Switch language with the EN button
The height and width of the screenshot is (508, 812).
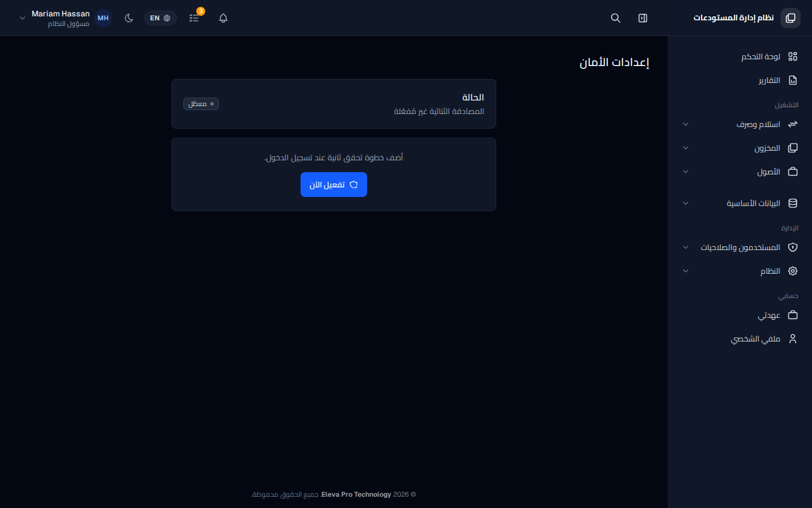pyautogui.click(x=160, y=18)
